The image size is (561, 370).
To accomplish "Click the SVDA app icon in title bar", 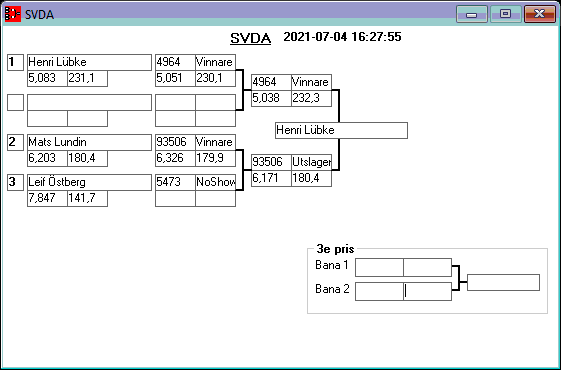I will [x=13, y=14].
